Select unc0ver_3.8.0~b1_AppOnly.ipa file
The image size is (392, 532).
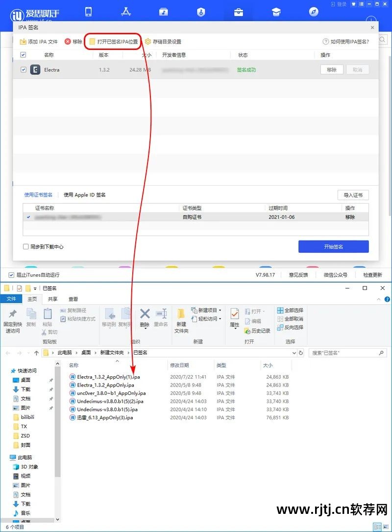pyautogui.click(x=111, y=393)
